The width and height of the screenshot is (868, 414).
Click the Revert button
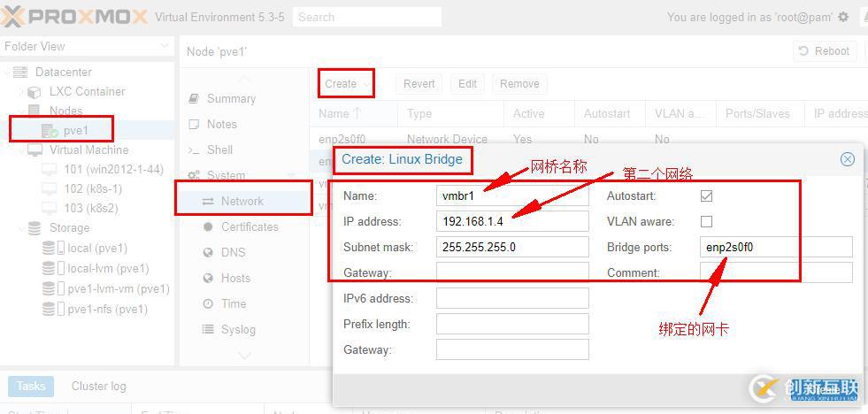pos(419,83)
